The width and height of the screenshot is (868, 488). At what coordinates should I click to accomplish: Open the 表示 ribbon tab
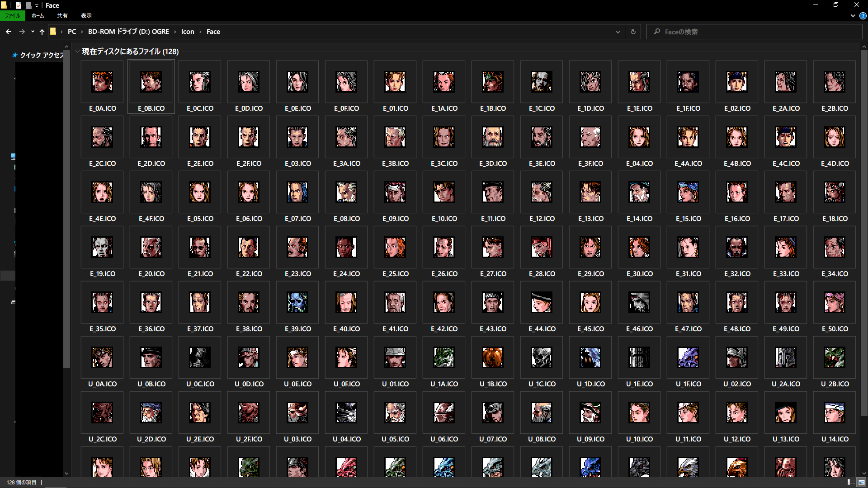pos(86,15)
